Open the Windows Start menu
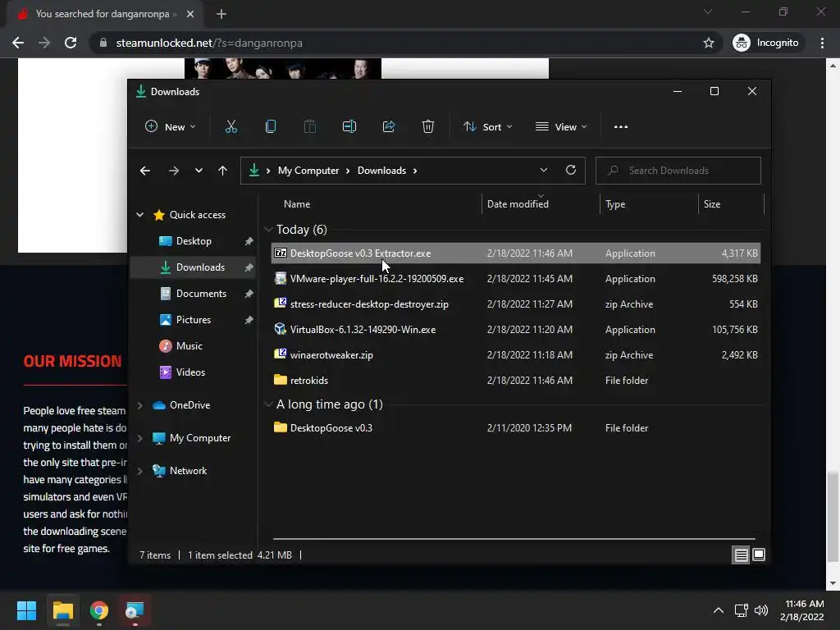Screen dimensions: 840x630 (x=26, y=610)
